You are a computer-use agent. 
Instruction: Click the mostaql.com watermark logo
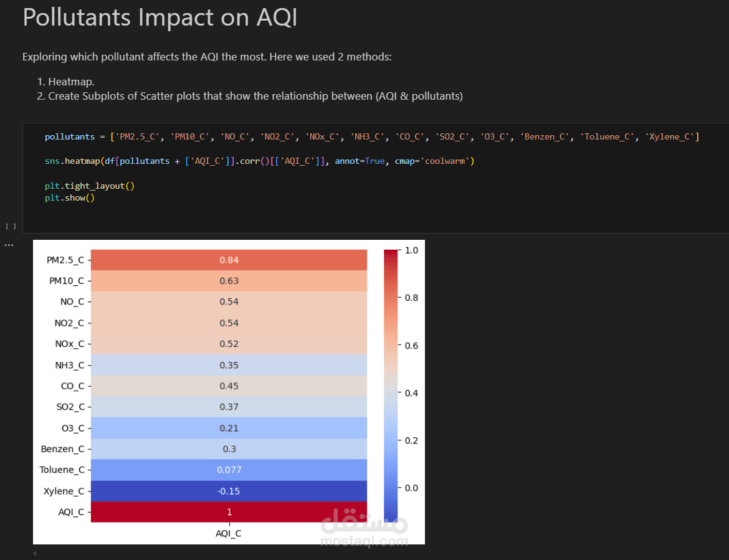[x=364, y=528]
